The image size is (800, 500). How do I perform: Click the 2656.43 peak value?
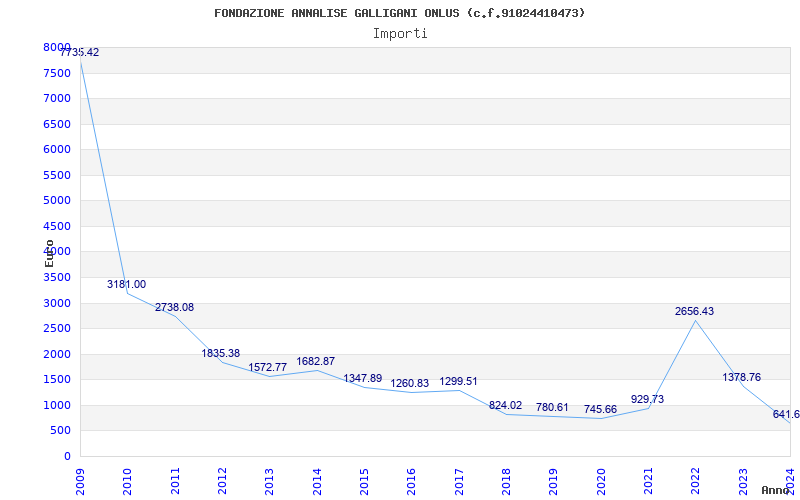(694, 311)
